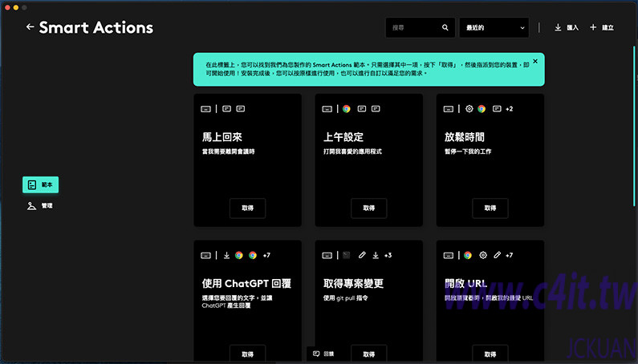
Task: Click keyboard icon on 取得專案變更 card
Action: (x=327, y=256)
